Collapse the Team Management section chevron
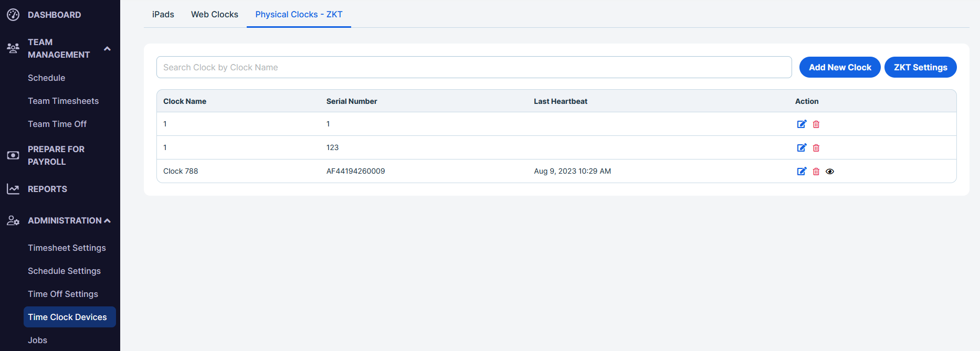The image size is (980, 351). coord(107,48)
